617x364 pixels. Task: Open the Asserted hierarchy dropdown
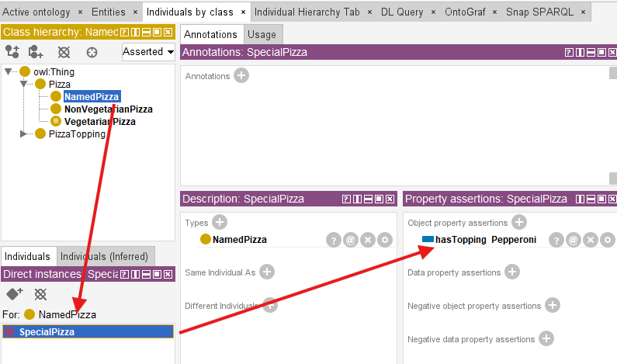point(148,51)
